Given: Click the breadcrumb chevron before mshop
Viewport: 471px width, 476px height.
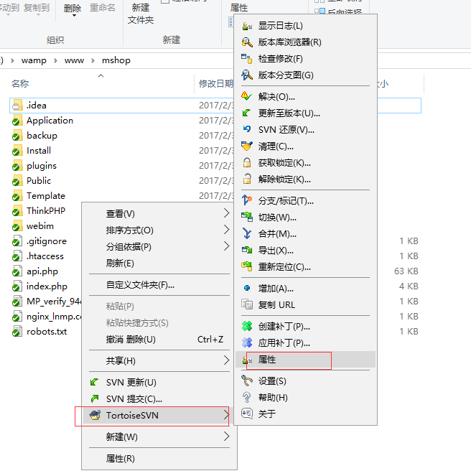Looking at the screenshot, I should coord(93,60).
